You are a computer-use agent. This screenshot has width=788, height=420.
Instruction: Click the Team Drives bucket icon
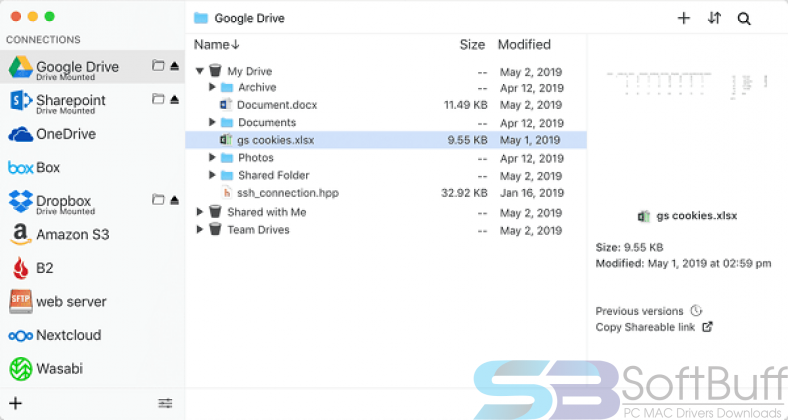tap(215, 229)
